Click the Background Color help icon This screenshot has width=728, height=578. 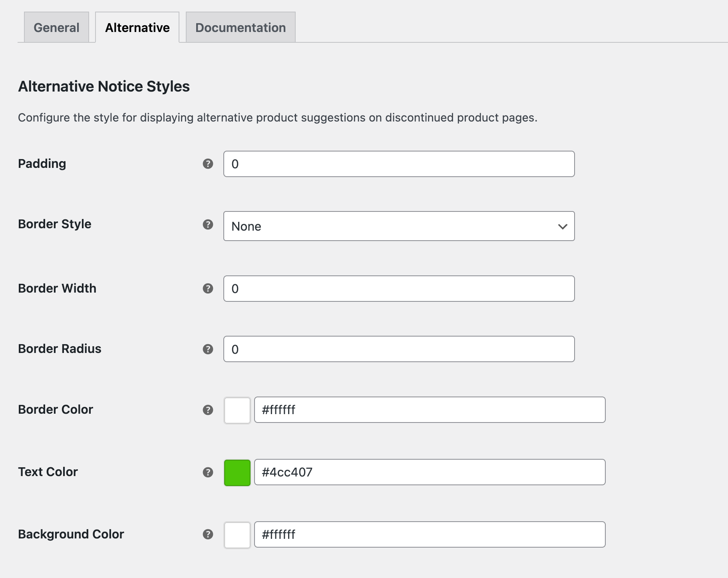pos(208,534)
